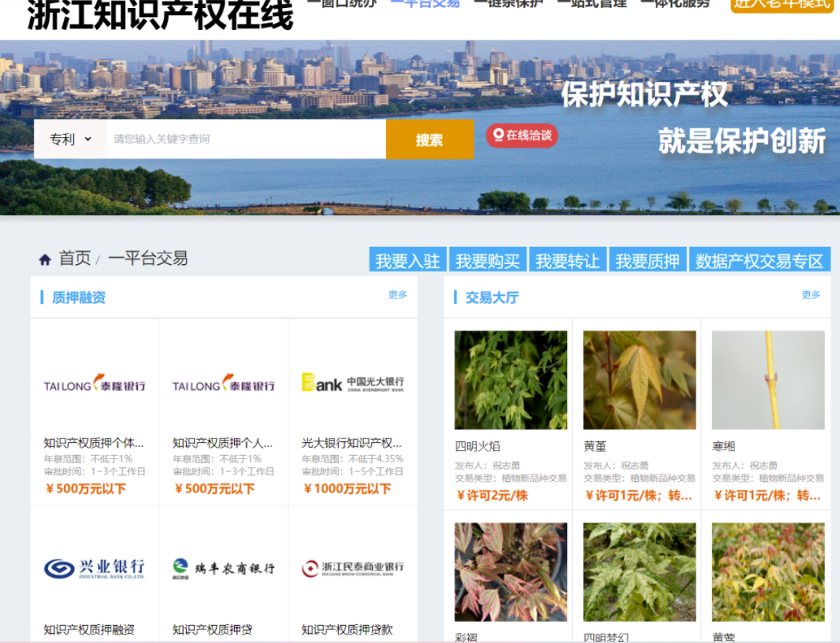Select the 我要购买 tab
Image resolution: width=840 pixels, height=643 pixels.
487,260
